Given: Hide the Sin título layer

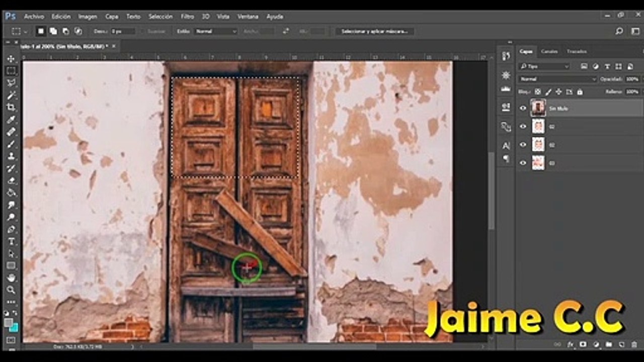Looking at the screenshot, I should (523, 108).
